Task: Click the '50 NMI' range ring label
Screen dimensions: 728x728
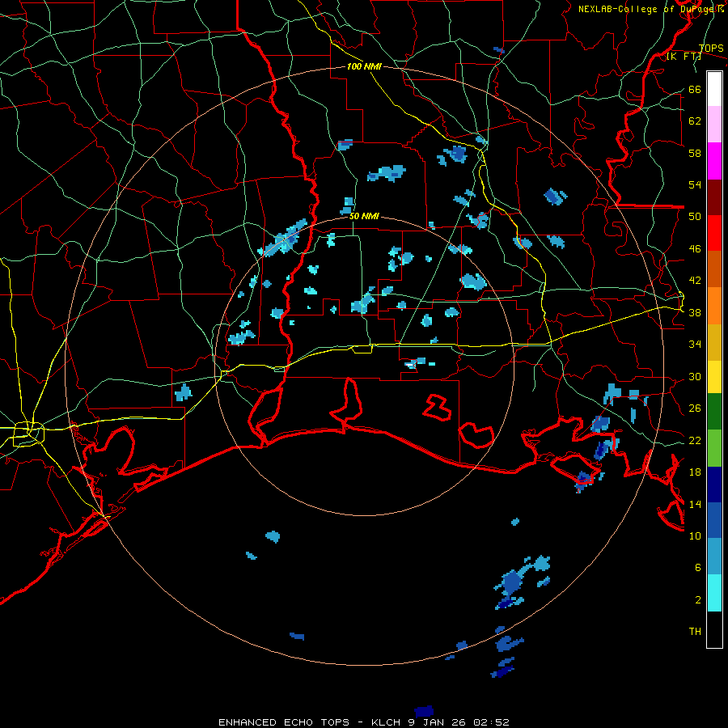Action: point(364,216)
